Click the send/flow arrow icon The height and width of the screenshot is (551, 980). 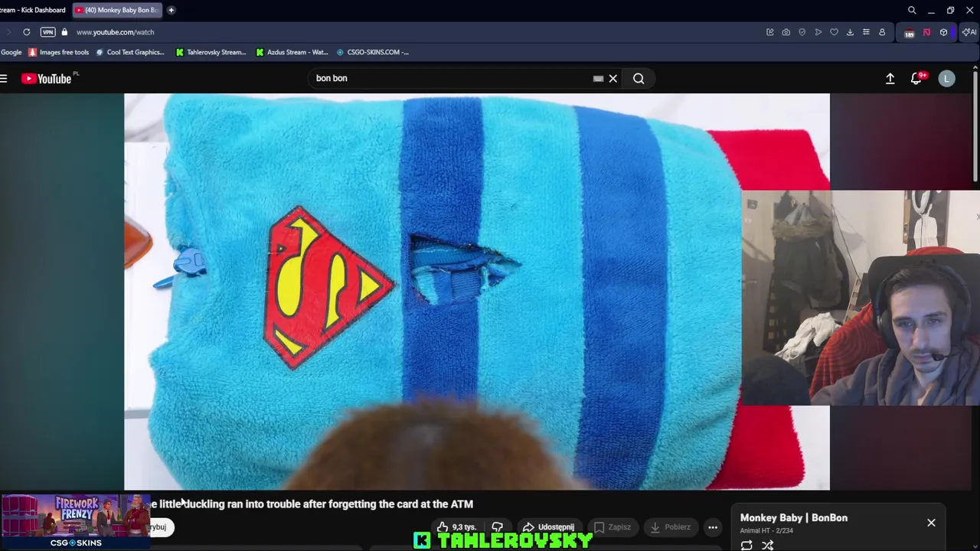pos(818,32)
